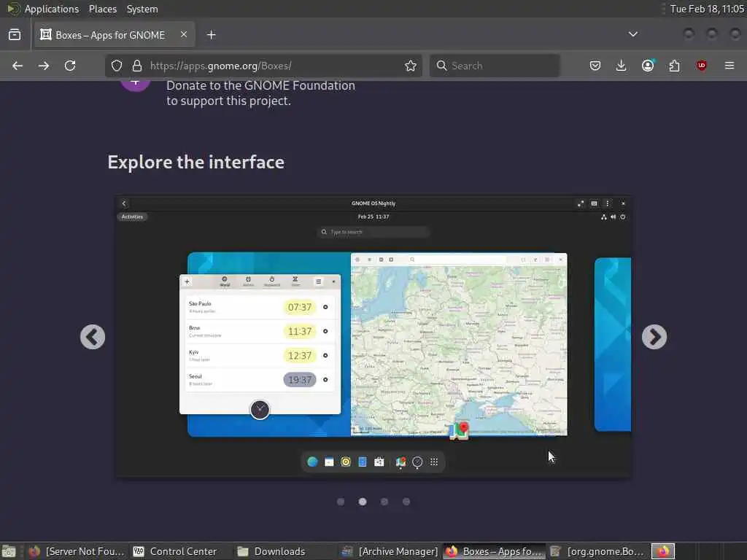The image size is (747, 560).
Task: Show desktop button in bottom panel
Action: tap(9, 551)
